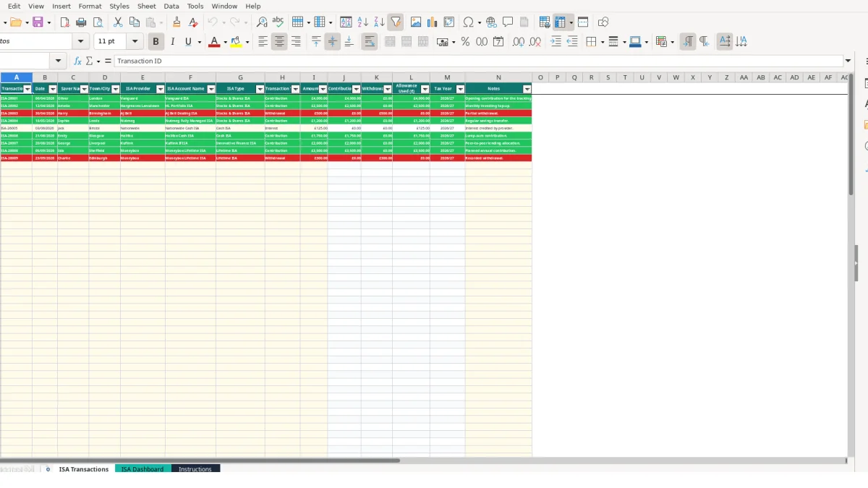Toggle Center Horizontally alignment

tap(279, 42)
